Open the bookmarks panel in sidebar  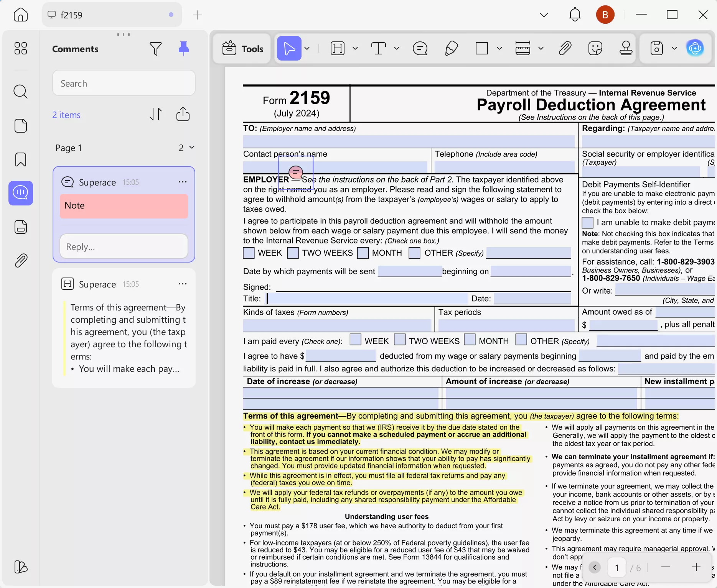click(x=21, y=159)
